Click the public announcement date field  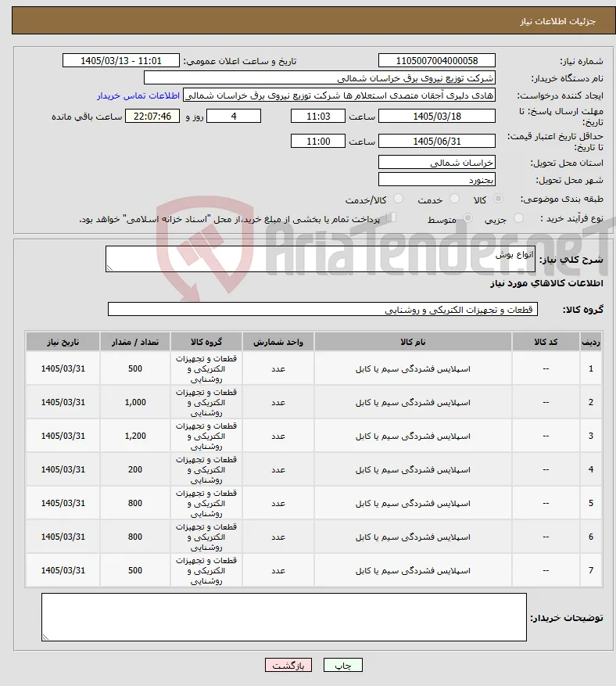[121, 61]
